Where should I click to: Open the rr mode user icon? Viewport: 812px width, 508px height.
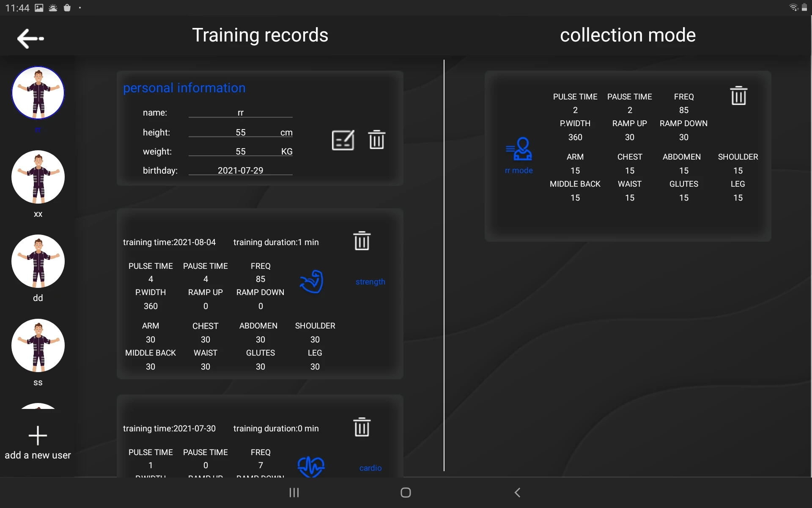tap(519, 149)
